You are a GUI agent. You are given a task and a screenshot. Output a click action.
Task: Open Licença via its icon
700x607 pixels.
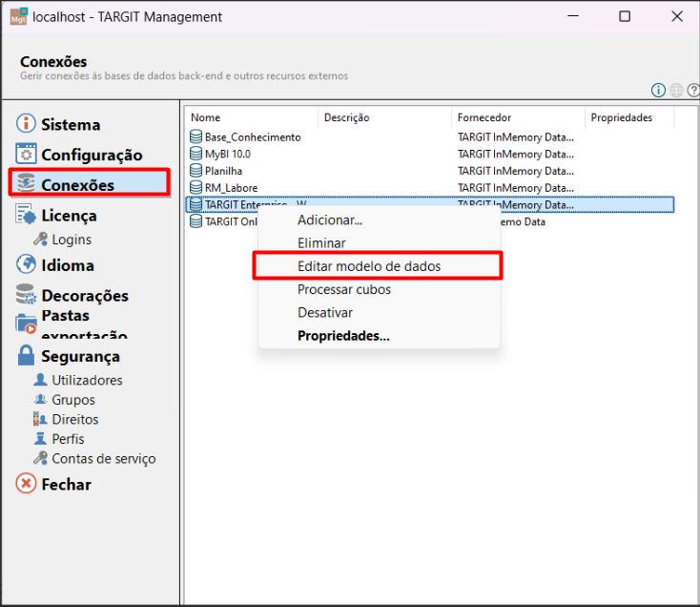click(26, 214)
